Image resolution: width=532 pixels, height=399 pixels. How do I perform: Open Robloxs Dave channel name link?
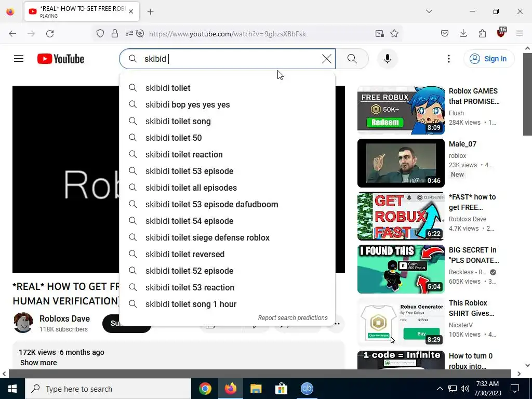tap(64, 318)
